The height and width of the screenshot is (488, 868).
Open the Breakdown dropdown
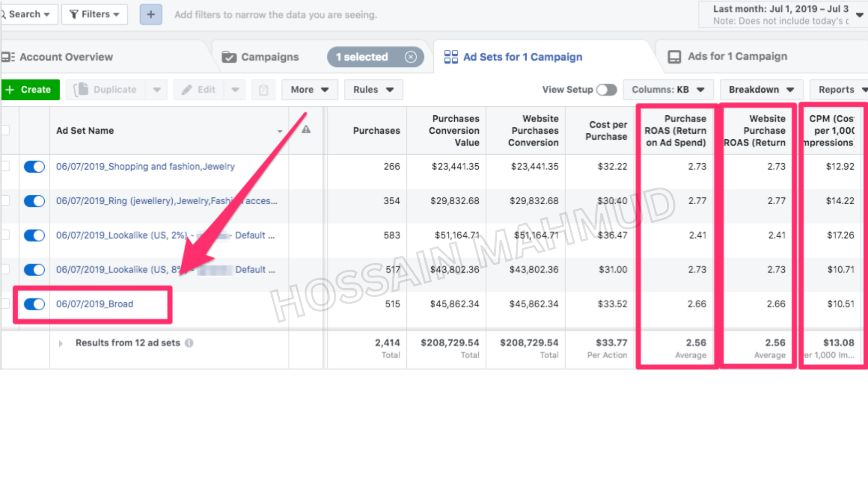[x=761, y=90]
